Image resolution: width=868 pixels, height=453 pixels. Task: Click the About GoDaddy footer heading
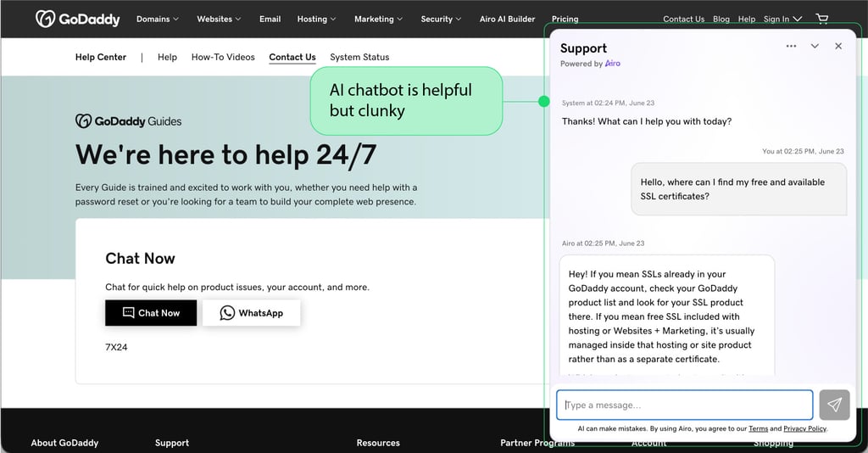click(x=64, y=443)
